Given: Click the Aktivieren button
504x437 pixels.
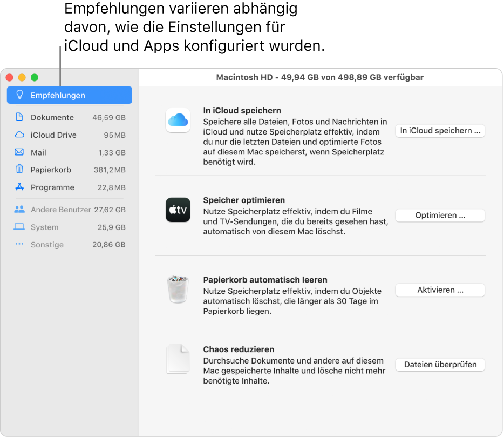Looking at the screenshot, I should coord(440,290).
